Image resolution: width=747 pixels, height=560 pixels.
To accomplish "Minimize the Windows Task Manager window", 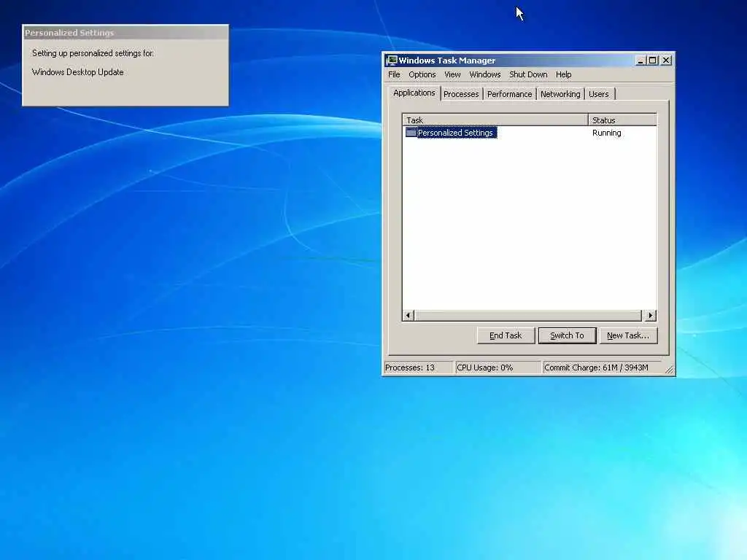I will coord(640,61).
